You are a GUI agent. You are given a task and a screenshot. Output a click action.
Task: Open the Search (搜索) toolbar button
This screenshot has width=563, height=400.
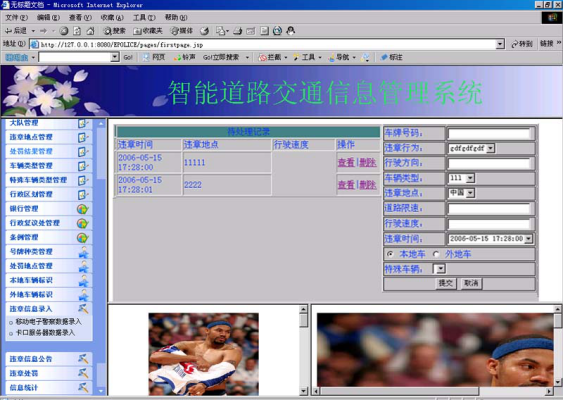click(115, 31)
